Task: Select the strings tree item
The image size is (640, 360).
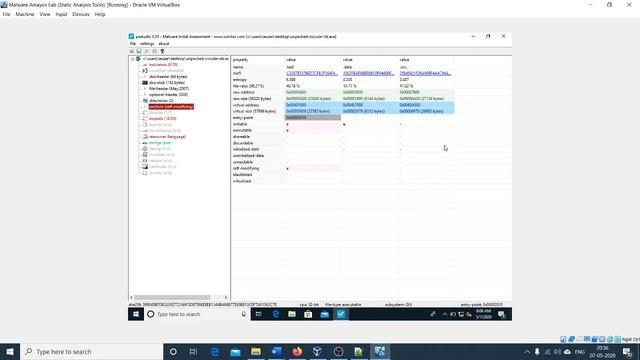Action: tap(160, 143)
